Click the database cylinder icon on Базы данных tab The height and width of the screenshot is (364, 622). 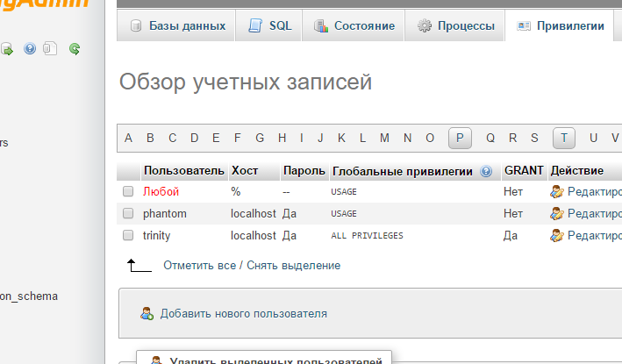pyautogui.click(x=136, y=26)
